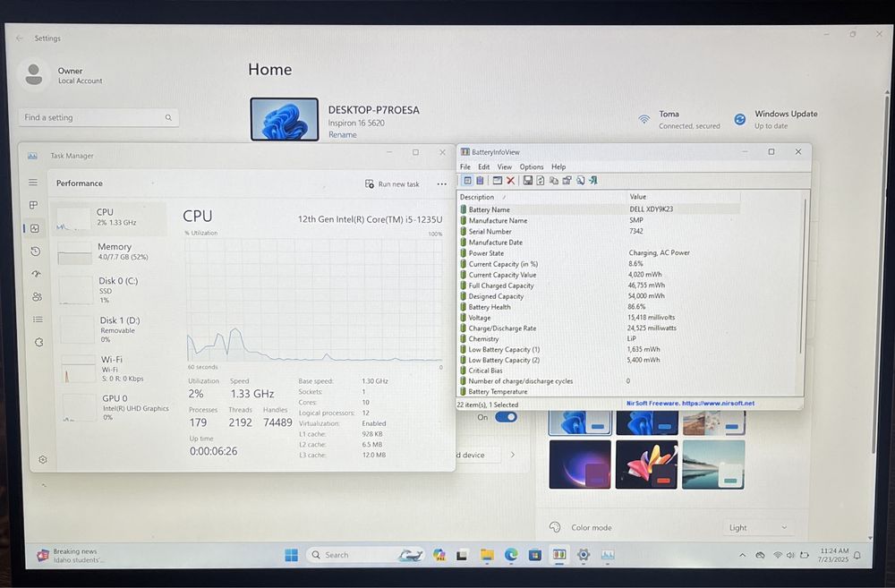The width and height of the screenshot is (895, 588).
Task: Open App history page in Task Manager
Action: pos(36,251)
